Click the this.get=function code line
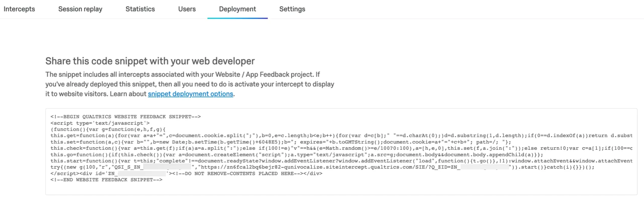Screen dimensions: 644x202 pos(227,135)
